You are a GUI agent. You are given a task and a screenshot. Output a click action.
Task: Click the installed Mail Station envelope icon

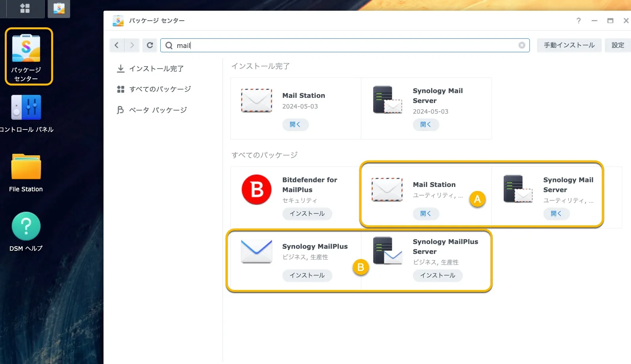[x=257, y=100]
